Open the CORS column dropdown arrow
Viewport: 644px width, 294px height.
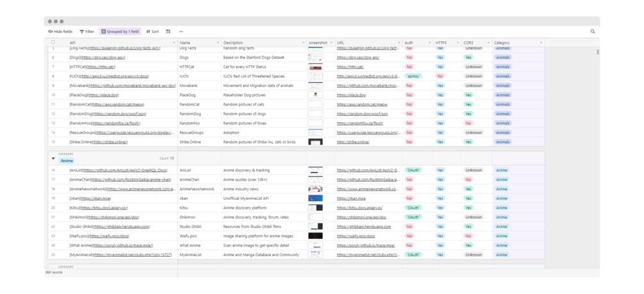[x=488, y=43]
